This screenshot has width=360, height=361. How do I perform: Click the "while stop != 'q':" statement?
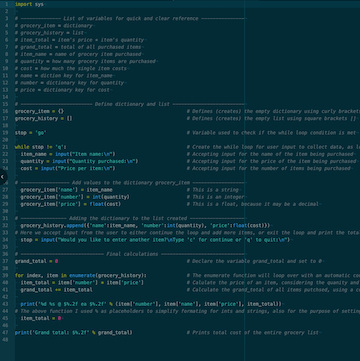coord(41,147)
